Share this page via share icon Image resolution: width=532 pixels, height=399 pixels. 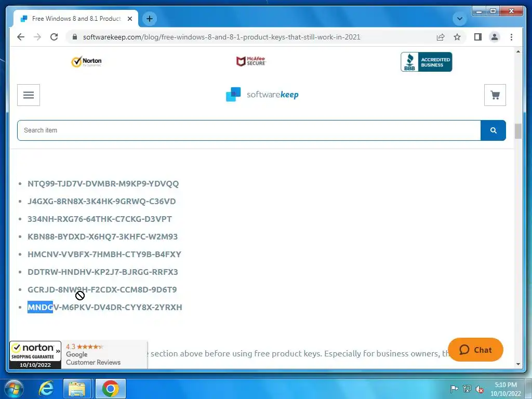tap(441, 37)
